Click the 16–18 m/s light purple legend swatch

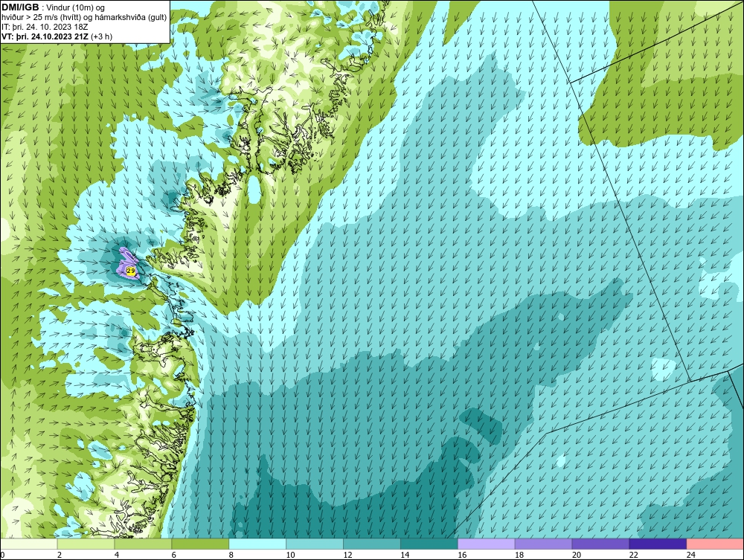click(486, 544)
